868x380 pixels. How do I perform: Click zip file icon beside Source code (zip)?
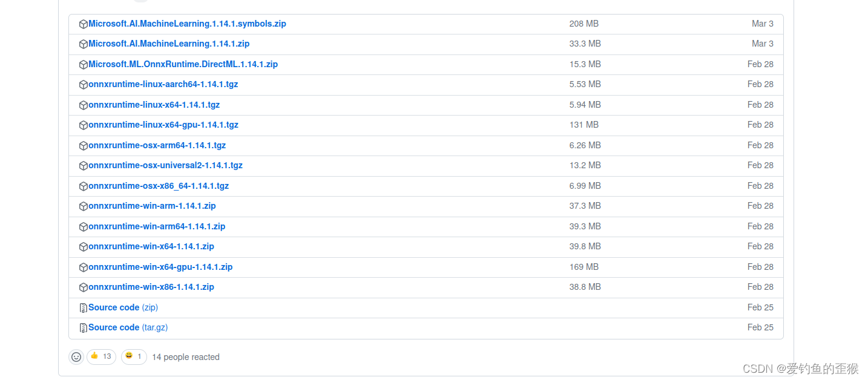pos(84,308)
